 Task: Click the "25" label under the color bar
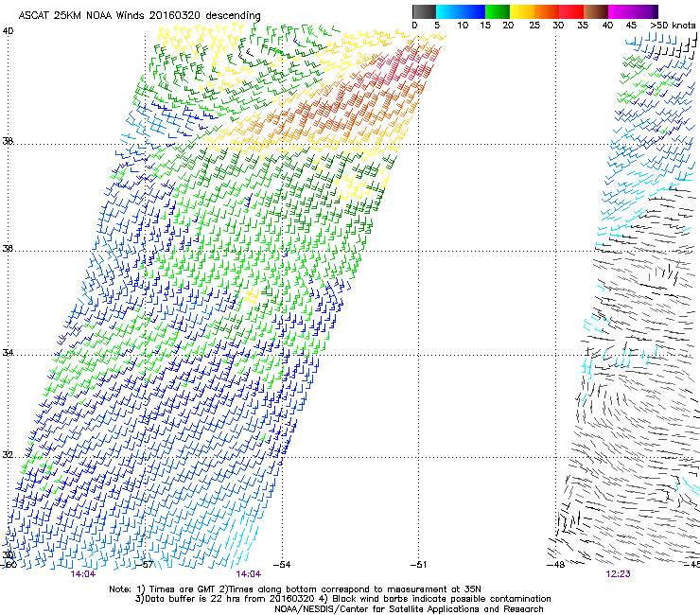pos(534,26)
